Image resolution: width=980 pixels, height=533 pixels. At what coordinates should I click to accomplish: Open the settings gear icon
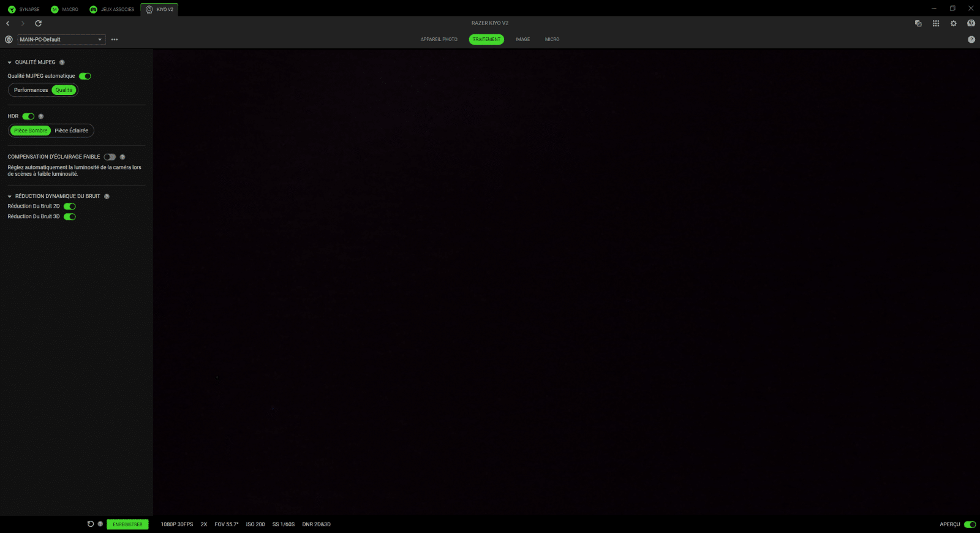[x=953, y=23]
